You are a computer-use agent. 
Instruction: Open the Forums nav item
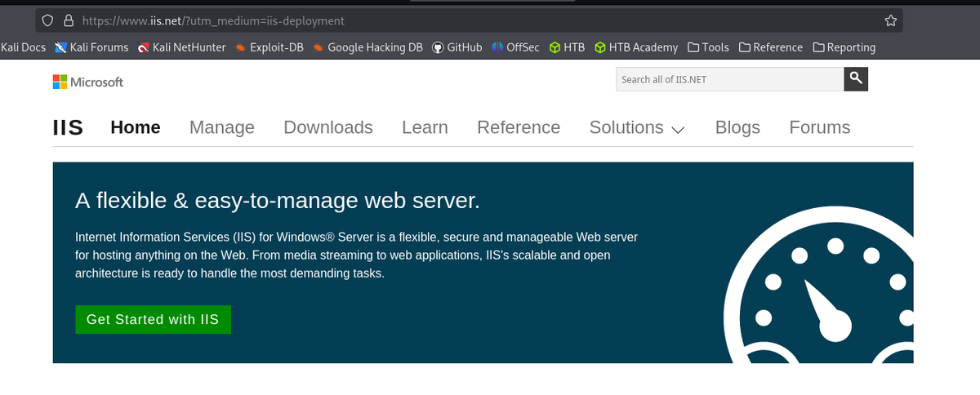coord(820,127)
